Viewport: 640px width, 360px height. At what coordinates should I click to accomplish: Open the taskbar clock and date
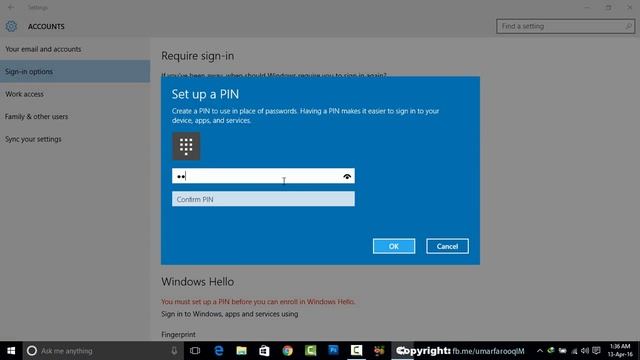coord(620,351)
